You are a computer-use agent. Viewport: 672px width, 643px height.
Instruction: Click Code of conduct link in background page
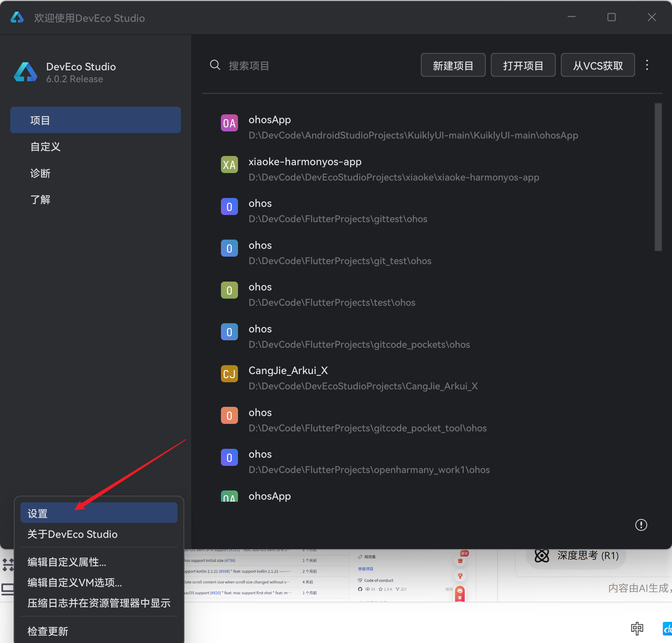pos(379,580)
